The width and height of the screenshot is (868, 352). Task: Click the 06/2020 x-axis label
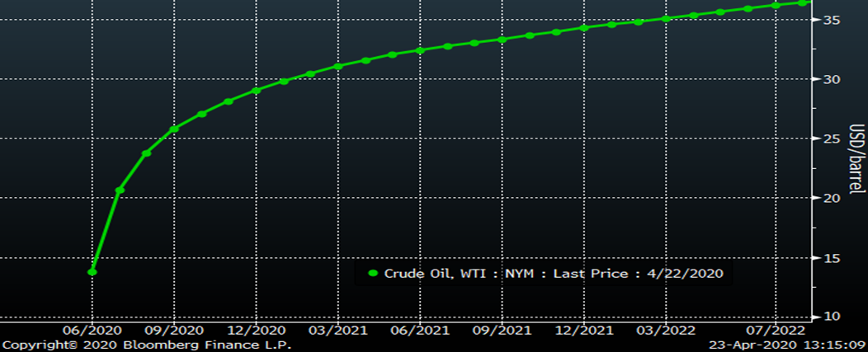point(92,330)
